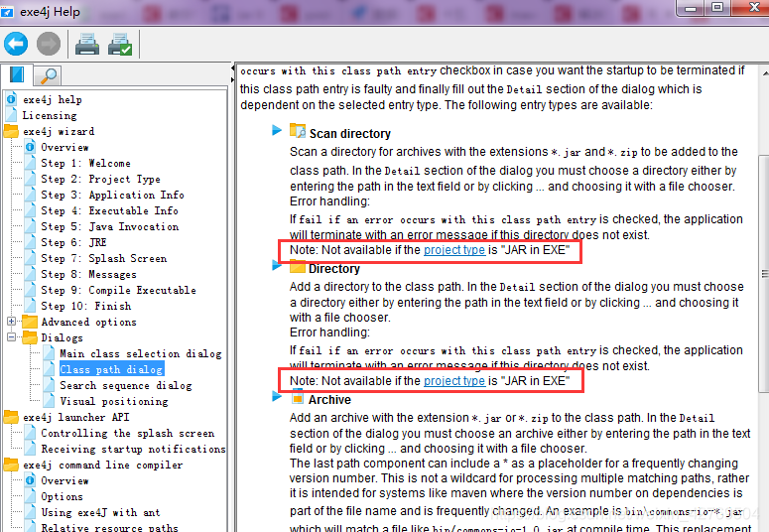The image size is (769, 532).
Task: Switch to the contents book tab
Action: pyautogui.click(x=17, y=75)
